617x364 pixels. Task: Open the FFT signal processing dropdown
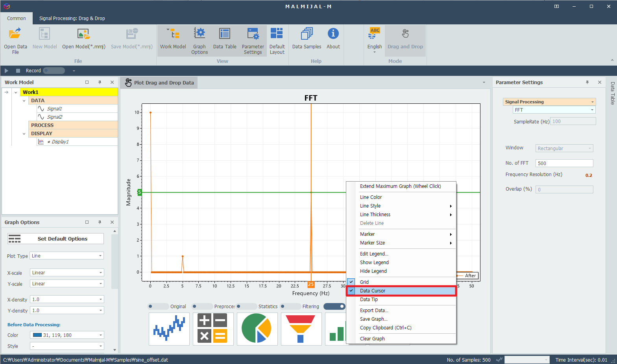pos(554,110)
